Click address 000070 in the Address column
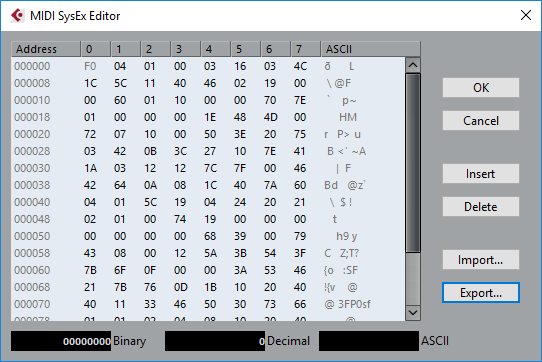The height and width of the screenshot is (362, 542). coord(32,304)
